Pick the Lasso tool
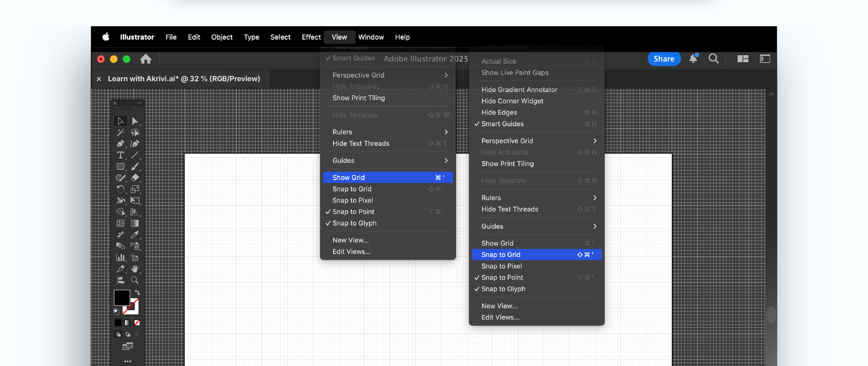Image resolution: width=868 pixels, height=366 pixels. pyautogui.click(x=135, y=132)
